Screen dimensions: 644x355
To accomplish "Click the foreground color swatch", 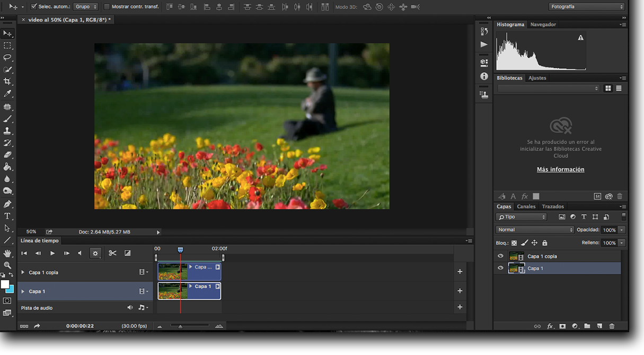I will pos(5,285).
